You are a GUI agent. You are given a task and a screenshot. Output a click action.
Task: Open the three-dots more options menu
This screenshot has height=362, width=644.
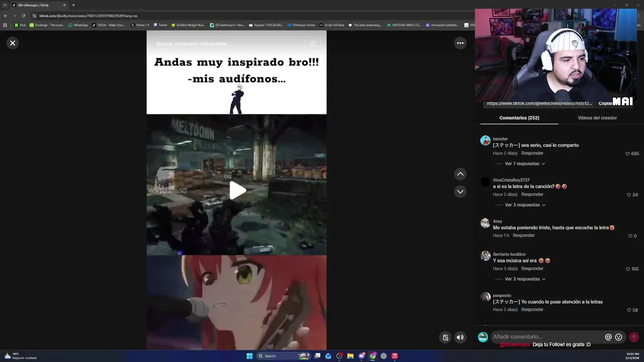pos(460,43)
